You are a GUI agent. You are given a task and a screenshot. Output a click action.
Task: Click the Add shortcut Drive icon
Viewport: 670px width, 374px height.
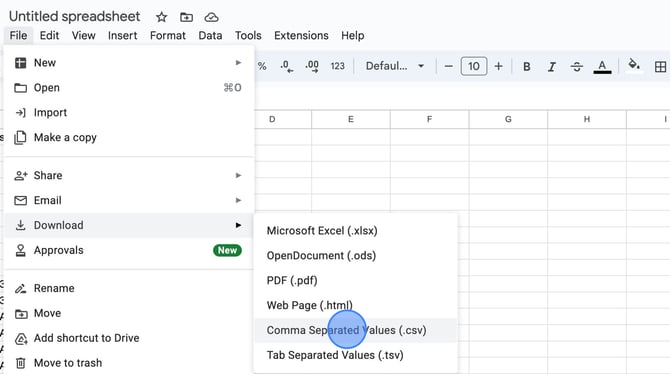pyautogui.click(x=21, y=339)
